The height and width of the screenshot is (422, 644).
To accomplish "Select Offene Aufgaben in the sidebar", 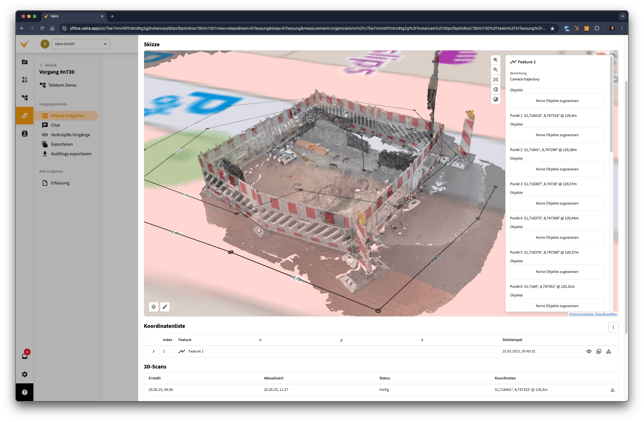I will 68,116.
